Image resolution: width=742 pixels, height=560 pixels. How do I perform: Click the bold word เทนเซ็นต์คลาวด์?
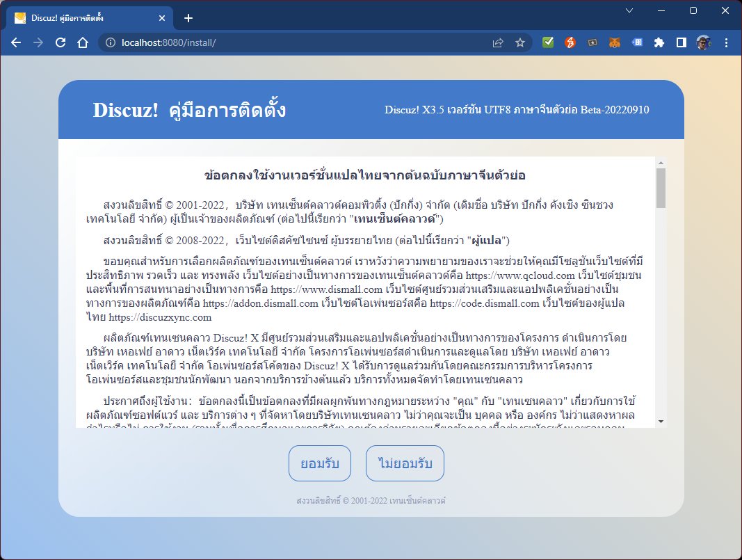395,219
